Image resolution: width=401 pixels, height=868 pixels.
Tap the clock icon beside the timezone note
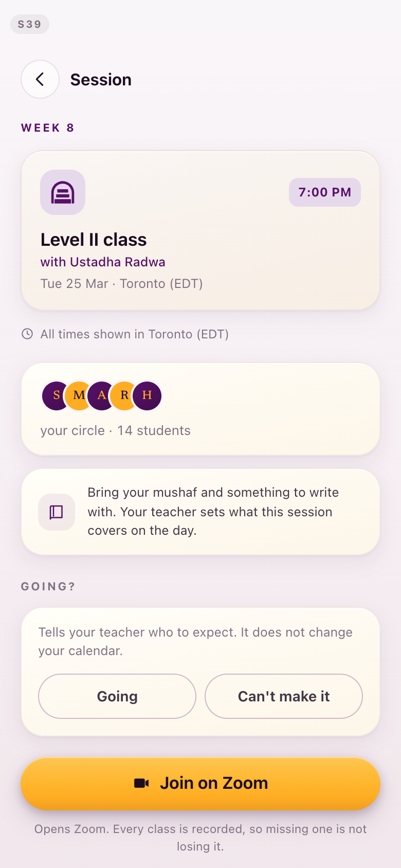(x=27, y=334)
